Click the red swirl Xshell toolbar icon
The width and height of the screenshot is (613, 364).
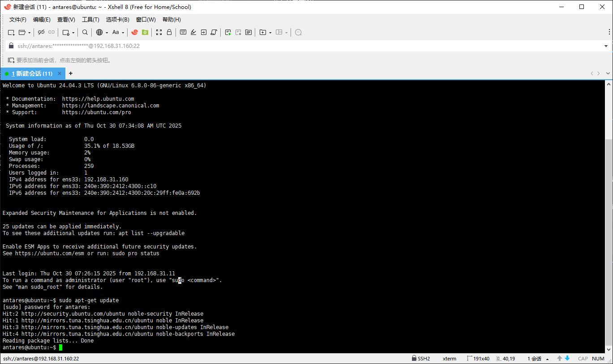[x=135, y=32]
